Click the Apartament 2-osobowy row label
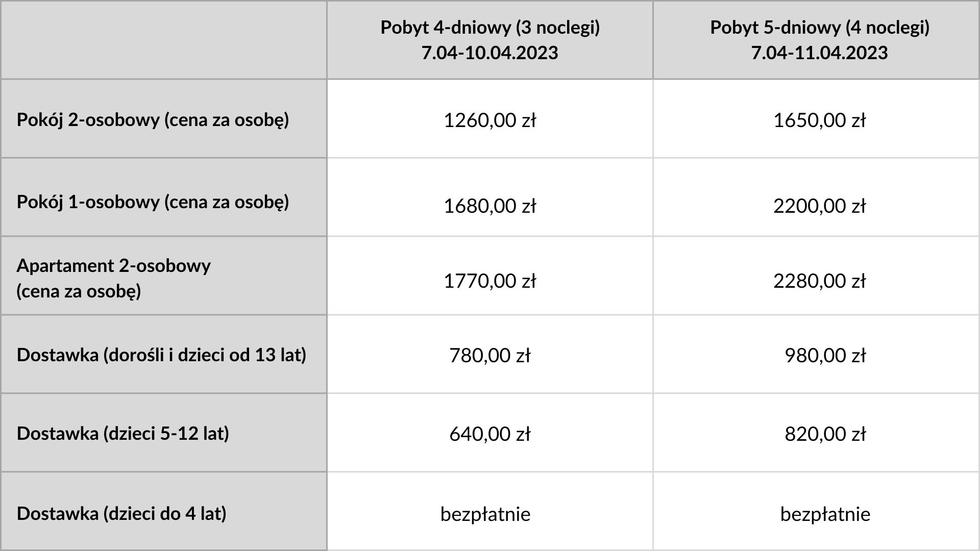Screen dimensions: 980x551 tap(113, 278)
